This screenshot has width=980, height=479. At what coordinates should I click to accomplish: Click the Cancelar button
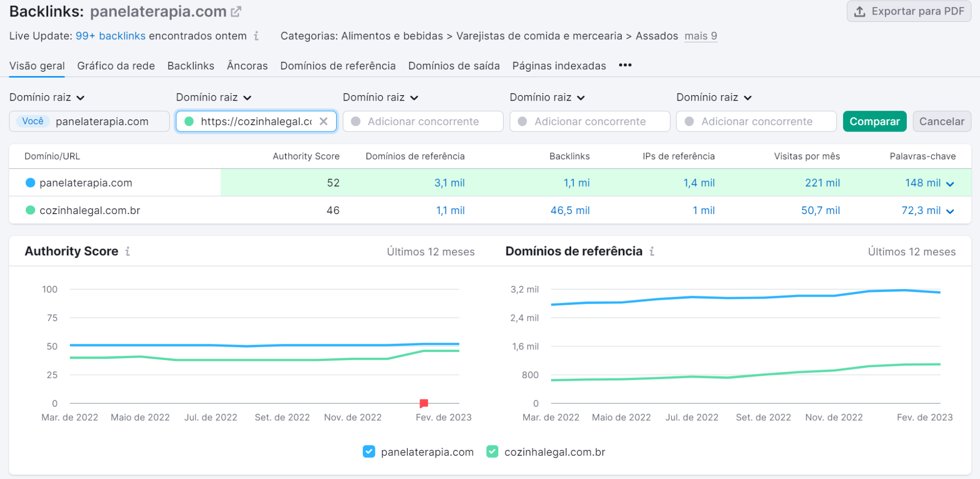coord(942,121)
